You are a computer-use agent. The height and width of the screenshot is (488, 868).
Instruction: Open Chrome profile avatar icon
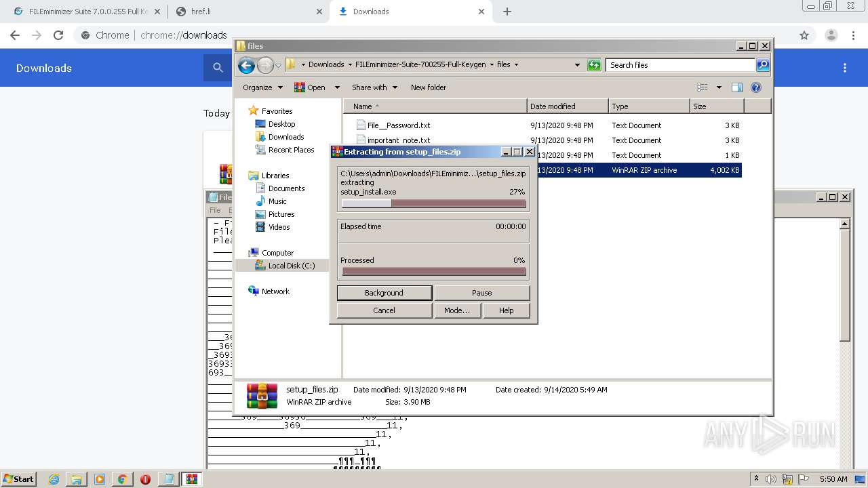[x=831, y=35]
